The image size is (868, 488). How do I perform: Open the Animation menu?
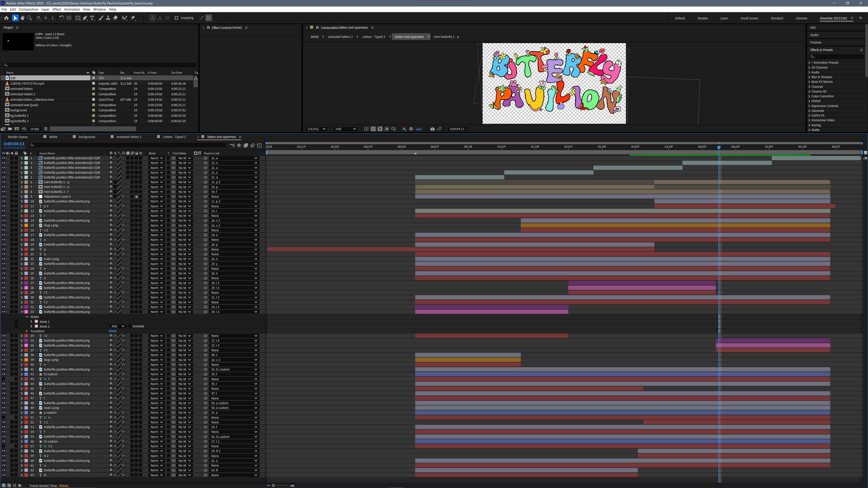tap(72, 9)
